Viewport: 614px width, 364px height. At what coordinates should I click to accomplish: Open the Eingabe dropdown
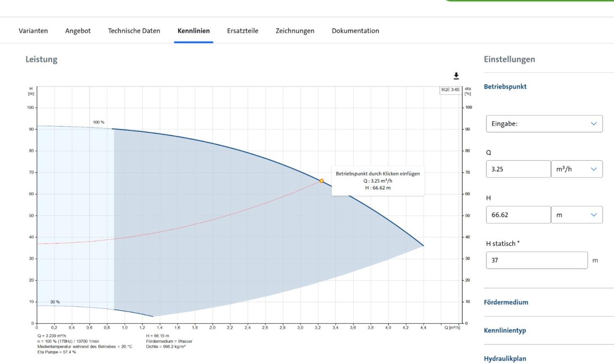click(x=544, y=123)
